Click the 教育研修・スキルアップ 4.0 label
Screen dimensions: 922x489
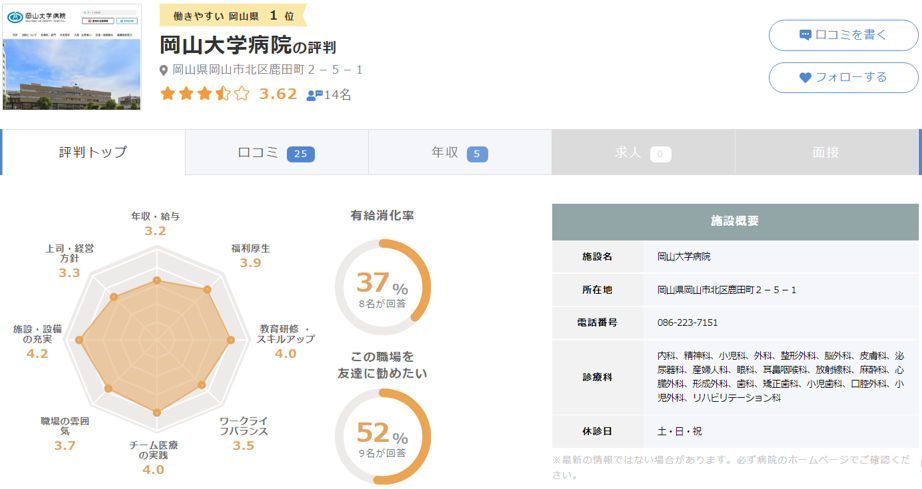[285, 341]
